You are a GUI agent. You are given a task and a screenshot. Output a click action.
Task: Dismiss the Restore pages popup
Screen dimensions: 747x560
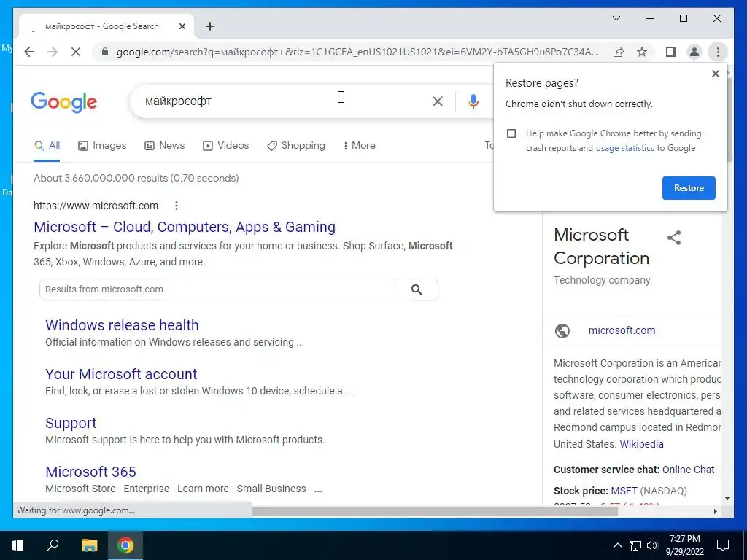click(x=715, y=74)
